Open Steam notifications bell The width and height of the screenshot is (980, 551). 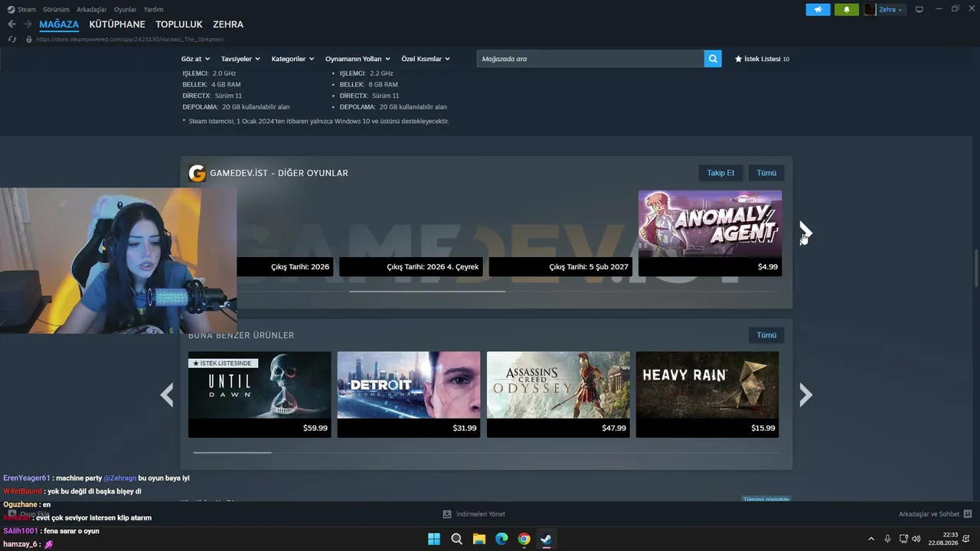[x=847, y=9]
